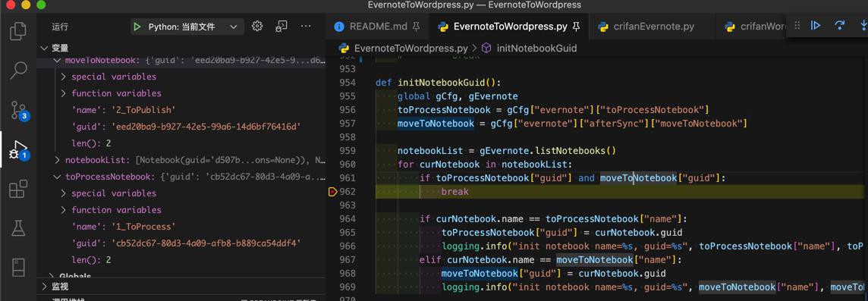Open the Search view in activity bar

(x=18, y=71)
